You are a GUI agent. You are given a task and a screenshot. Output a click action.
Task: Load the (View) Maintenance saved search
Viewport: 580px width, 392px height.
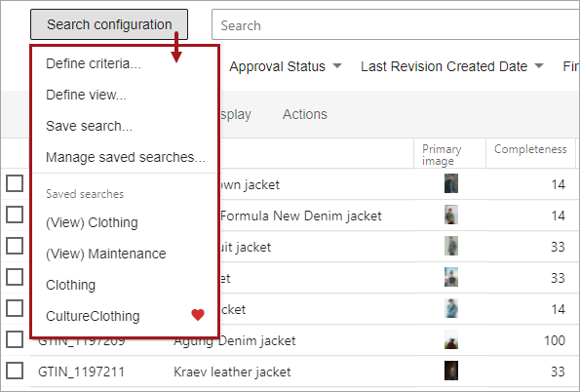tap(106, 254)
